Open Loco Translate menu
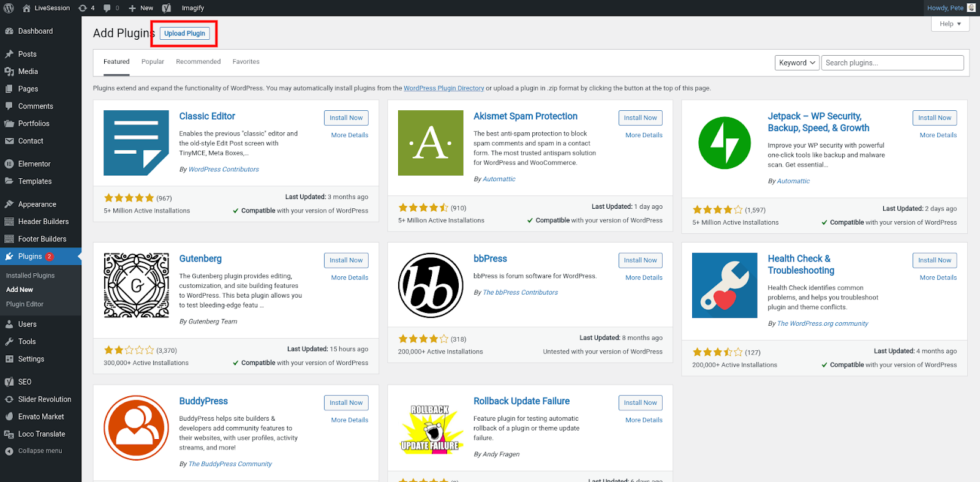This screenshot has width=980, height=482. [42, 434]
